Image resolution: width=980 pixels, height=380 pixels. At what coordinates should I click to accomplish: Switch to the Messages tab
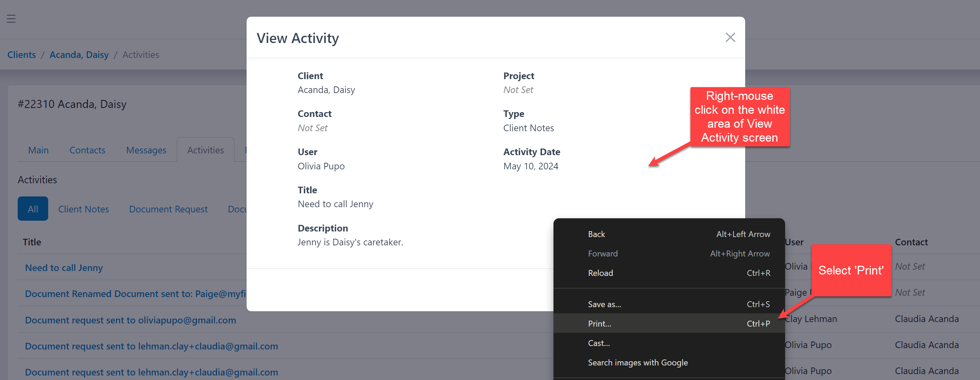click(146, 150)
